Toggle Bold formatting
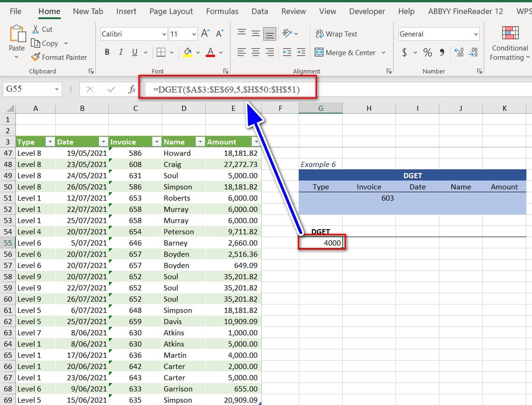Image resolution: width=532 pixels, height=405 pixels. pyautogui.click(x=107, y=52)
